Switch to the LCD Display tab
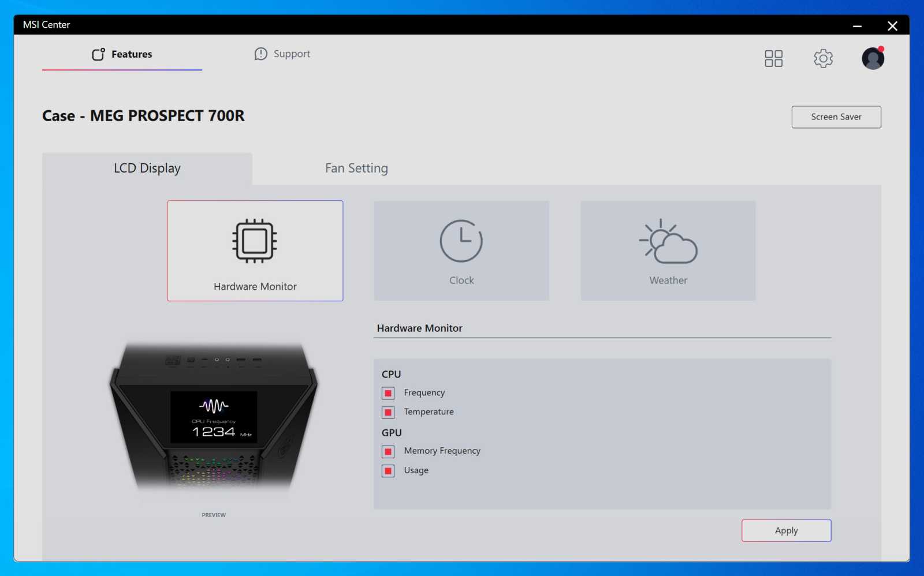 147,169
